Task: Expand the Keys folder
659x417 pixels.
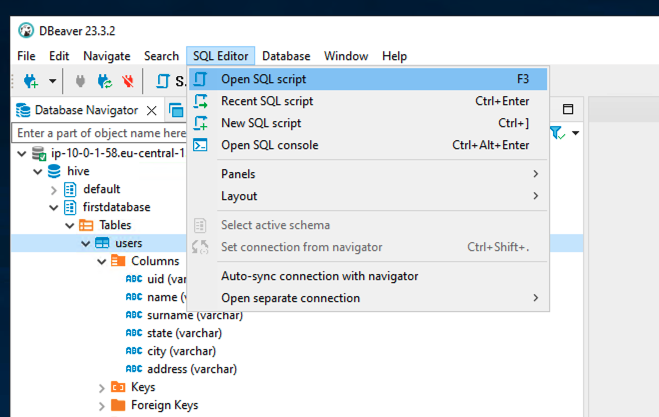Action: pos(102,388)
